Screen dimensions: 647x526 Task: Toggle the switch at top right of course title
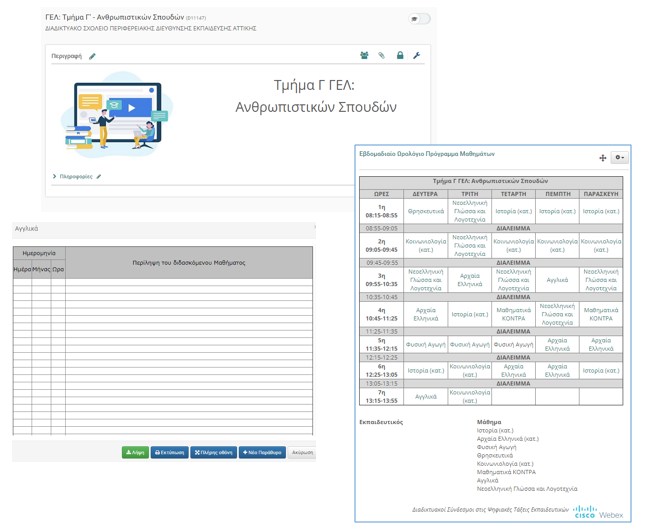(x=420, y=19)
